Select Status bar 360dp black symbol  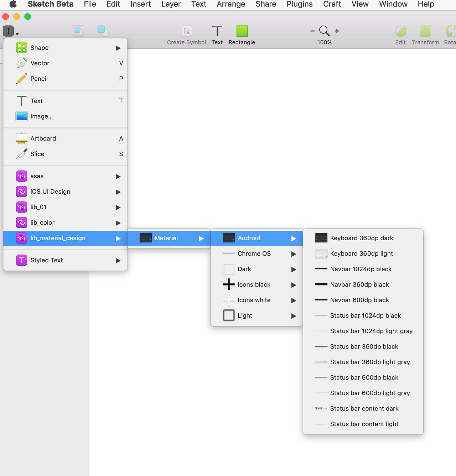pos(363,347)
